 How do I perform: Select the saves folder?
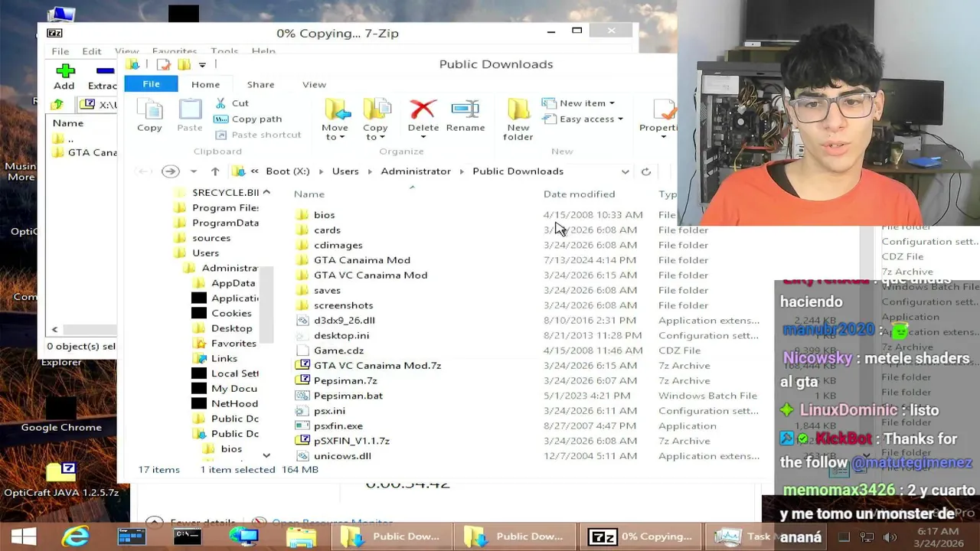327,290
